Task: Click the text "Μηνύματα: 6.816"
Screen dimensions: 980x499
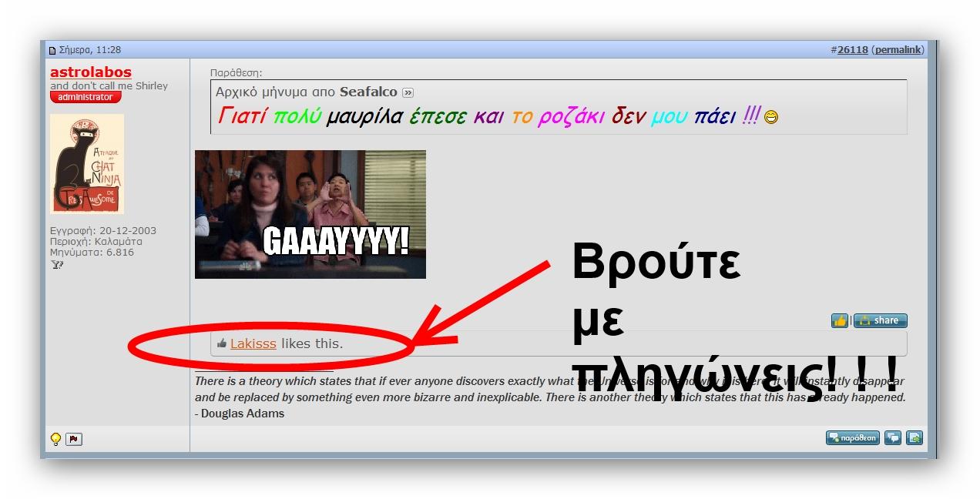Action: click(92, 252)
